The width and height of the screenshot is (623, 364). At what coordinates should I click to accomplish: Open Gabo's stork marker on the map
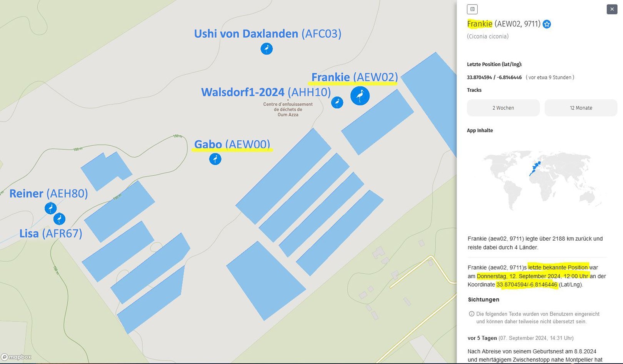point(215,159)
